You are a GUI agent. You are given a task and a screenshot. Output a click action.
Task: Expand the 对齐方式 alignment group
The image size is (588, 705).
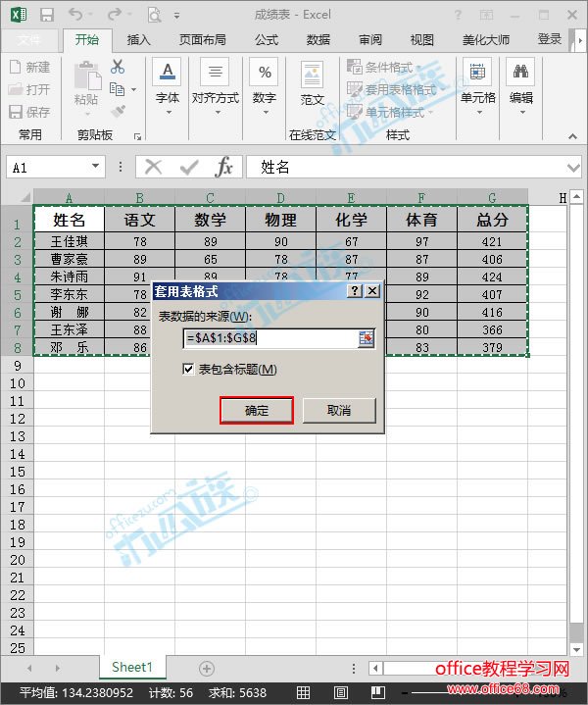pos(216,86)
